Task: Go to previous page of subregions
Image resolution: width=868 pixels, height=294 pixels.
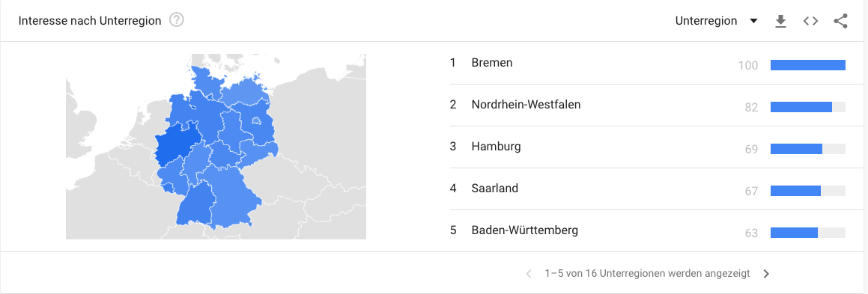Action: click(529, 273)
